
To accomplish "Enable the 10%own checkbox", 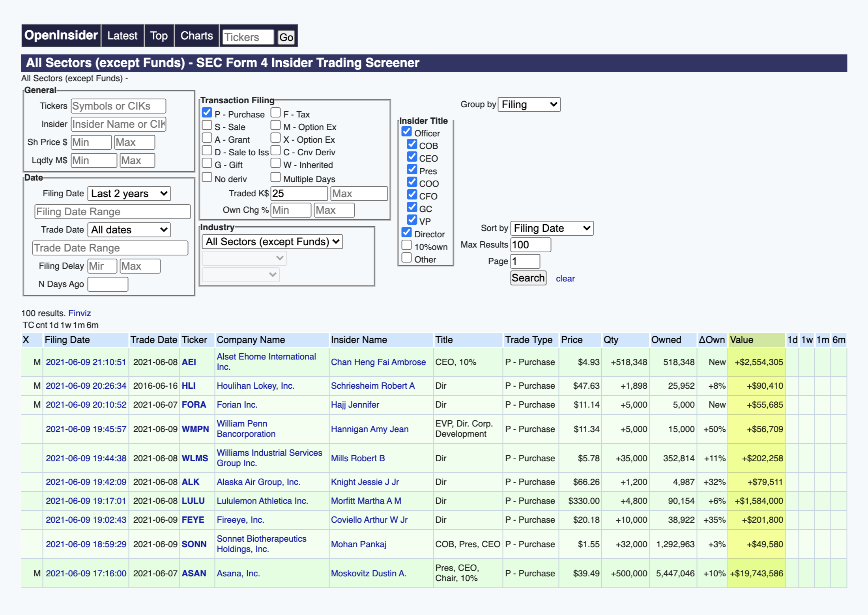I will coord(406,245).
